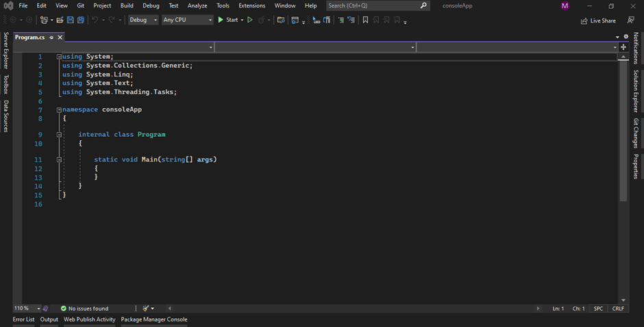The image size is (644, 327).
Task: Click the green No issues found checkmark
Action: pos(63,309)
